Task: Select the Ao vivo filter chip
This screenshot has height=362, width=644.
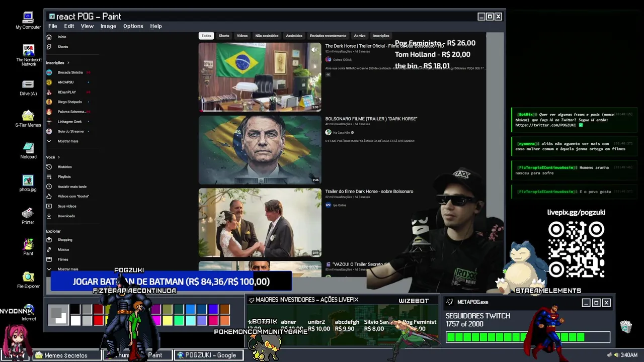Action: click(360, 36)
